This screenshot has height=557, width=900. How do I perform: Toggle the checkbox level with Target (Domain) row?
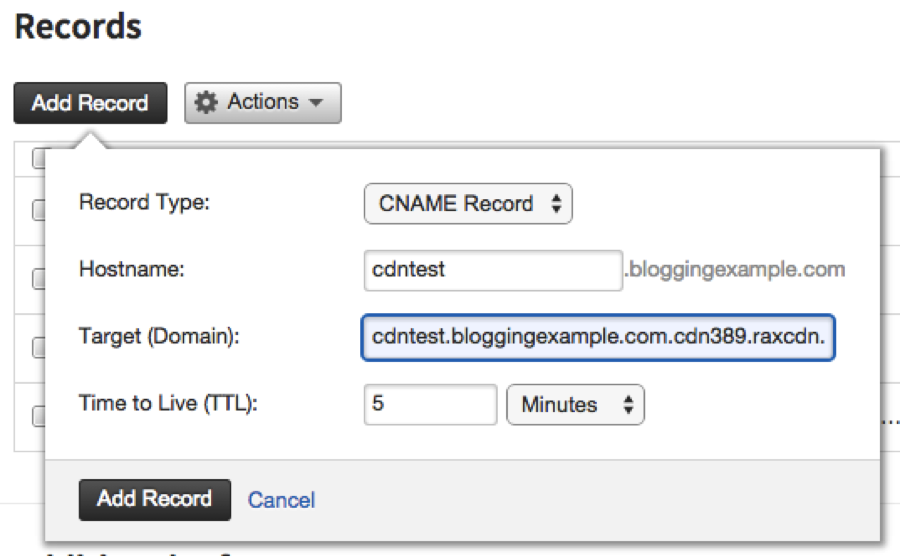coord(38,347)
